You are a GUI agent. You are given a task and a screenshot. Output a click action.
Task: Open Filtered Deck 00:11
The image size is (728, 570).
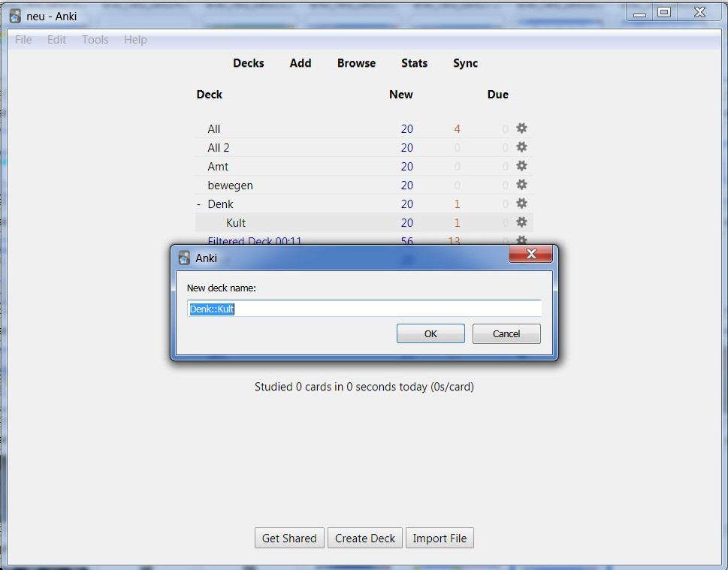coord(255,240)
